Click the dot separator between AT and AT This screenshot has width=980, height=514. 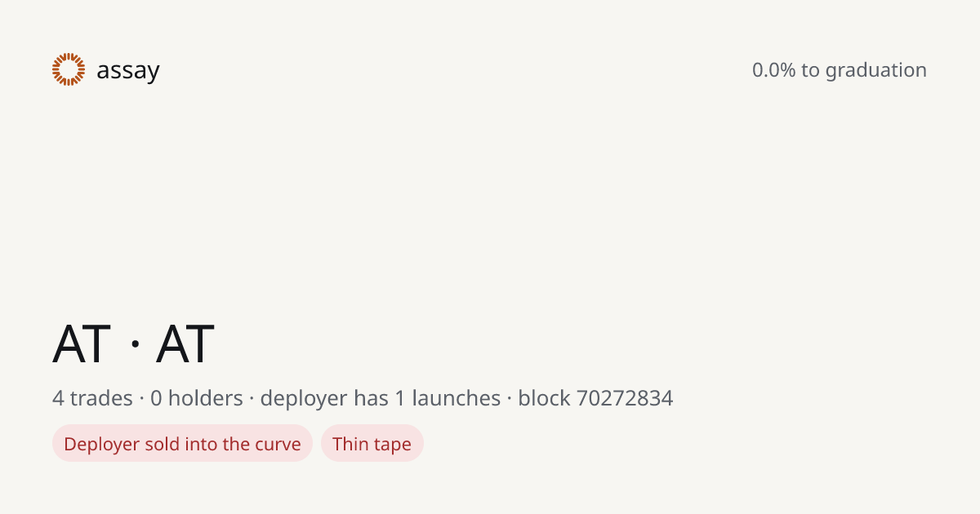pyautogui.click(x=134, y=344)
